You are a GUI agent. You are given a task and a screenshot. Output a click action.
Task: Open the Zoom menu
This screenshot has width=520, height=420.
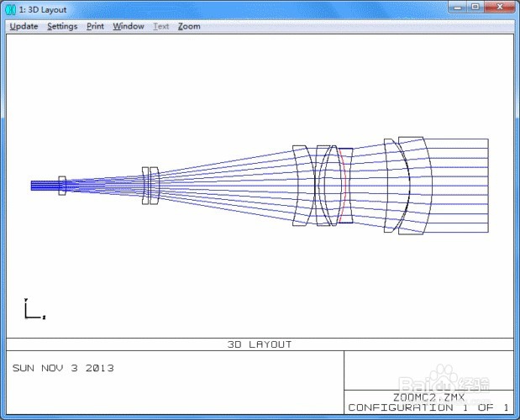pos(189,26)
